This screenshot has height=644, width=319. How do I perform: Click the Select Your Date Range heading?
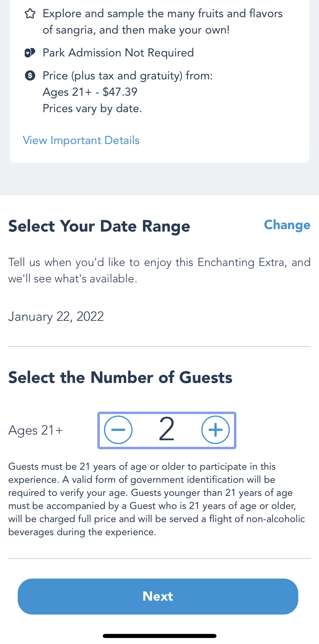[99, 226]
